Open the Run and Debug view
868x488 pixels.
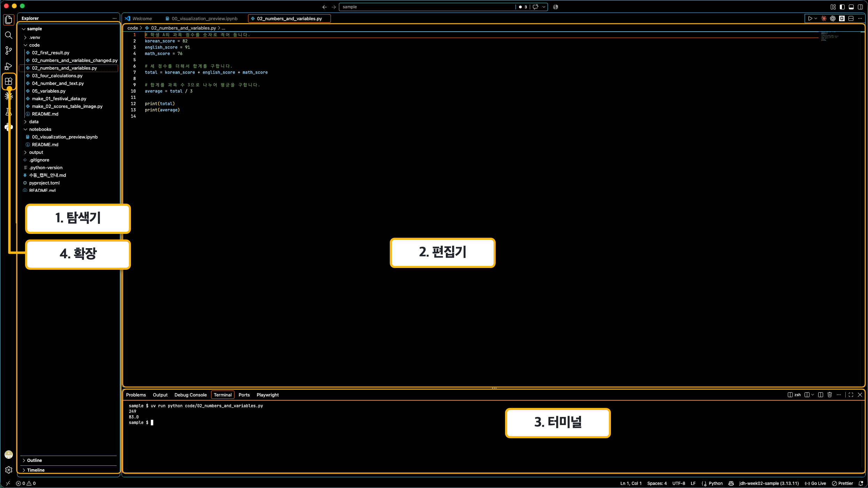pyautogui.click(x=9, y=66)
